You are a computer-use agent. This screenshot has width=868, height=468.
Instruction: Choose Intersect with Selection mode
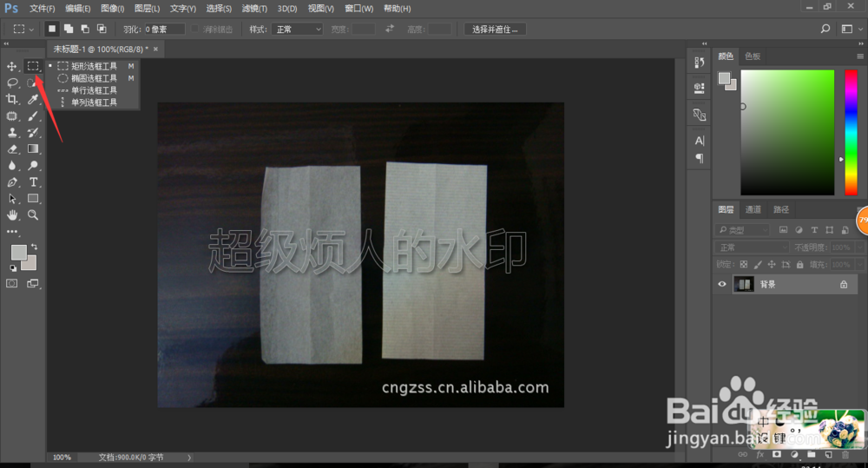click(102, 29)
